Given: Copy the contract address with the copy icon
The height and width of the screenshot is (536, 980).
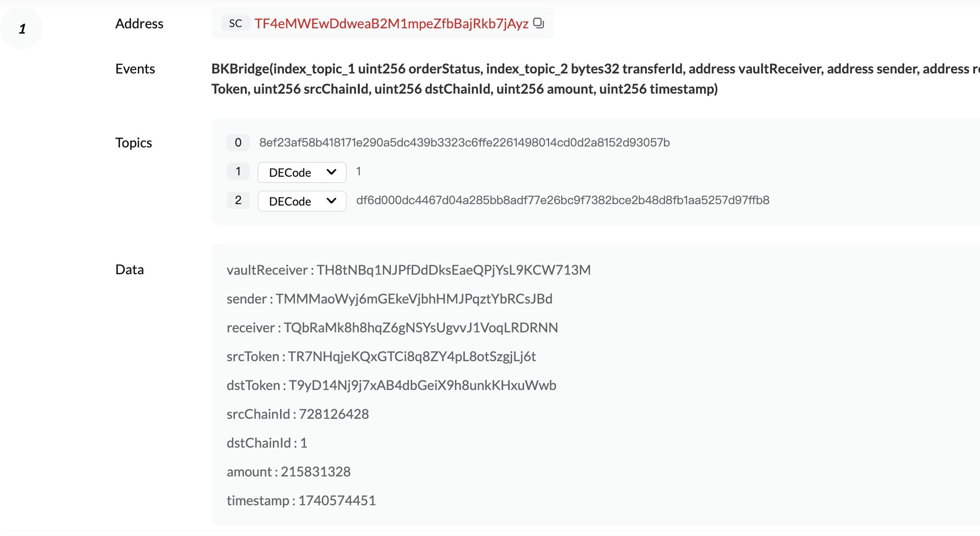Looking at the screenshot, I should (539, 23).
